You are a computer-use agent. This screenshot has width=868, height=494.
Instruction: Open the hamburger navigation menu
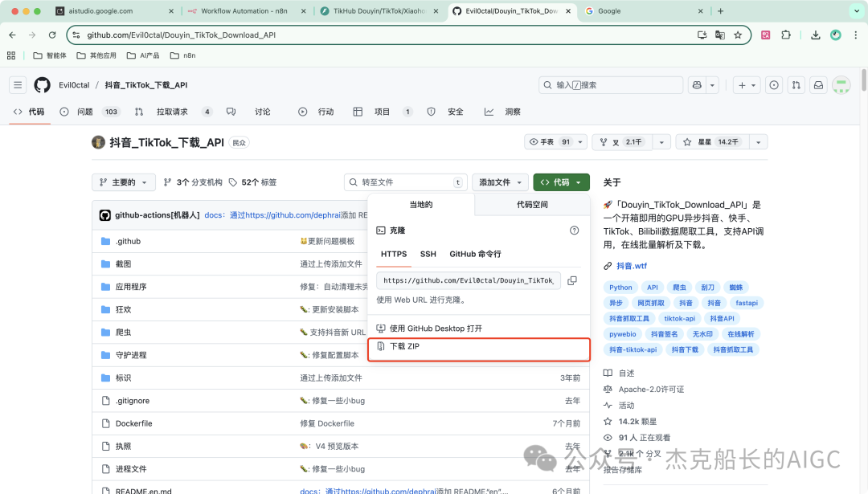click(x=18, y=85)
